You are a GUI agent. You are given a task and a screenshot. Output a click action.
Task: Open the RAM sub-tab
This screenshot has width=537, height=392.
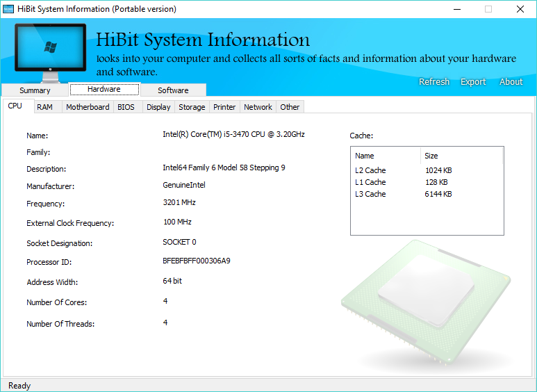[x=45, y=107]
